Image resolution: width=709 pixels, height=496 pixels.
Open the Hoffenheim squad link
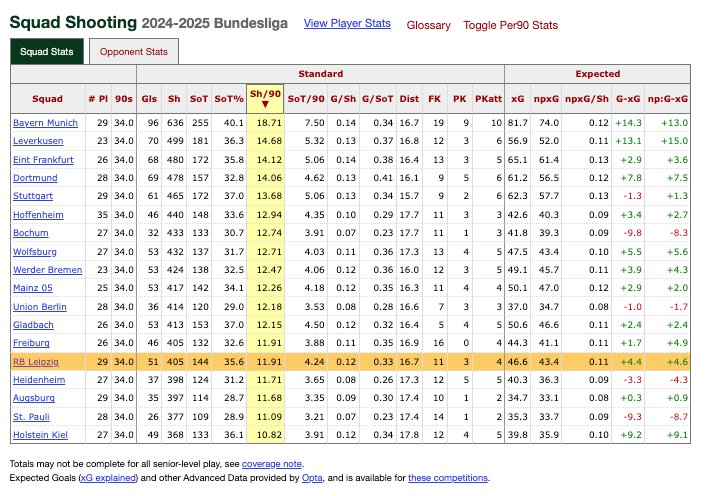(38, 215)
